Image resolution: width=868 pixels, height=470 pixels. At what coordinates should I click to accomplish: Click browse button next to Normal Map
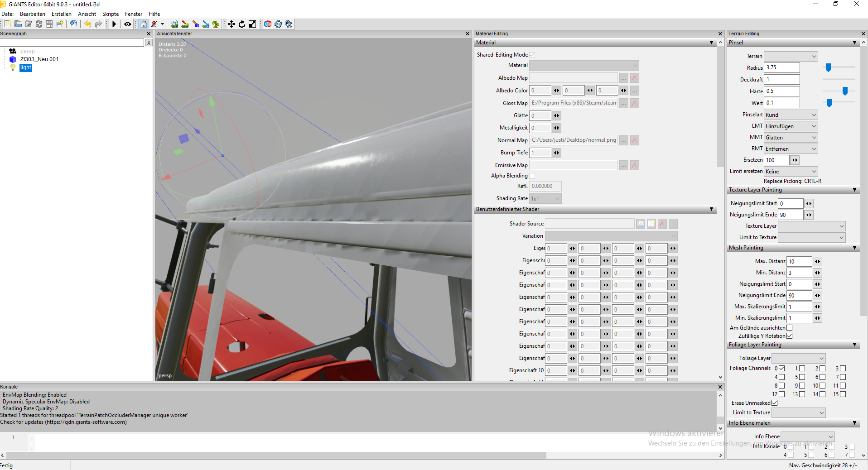pos(624,140)
